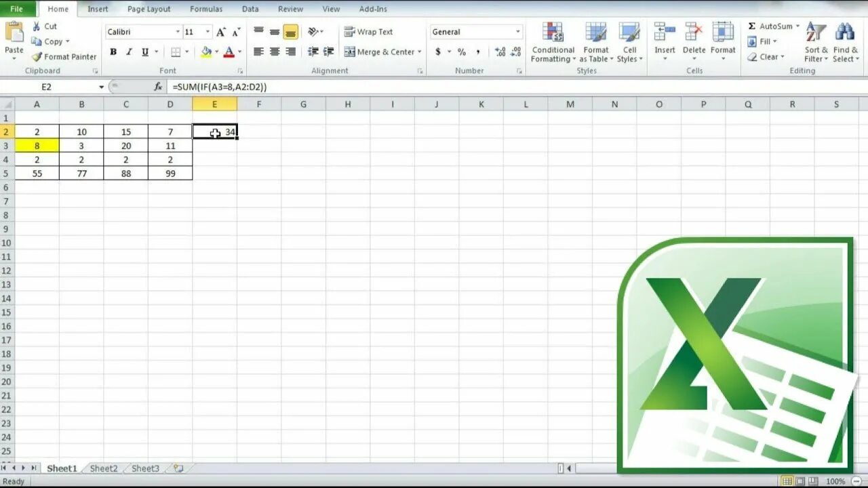Expand the Copy dropdown arrow
This screenshot has width=868, height=488.
[x=67, y=41]
